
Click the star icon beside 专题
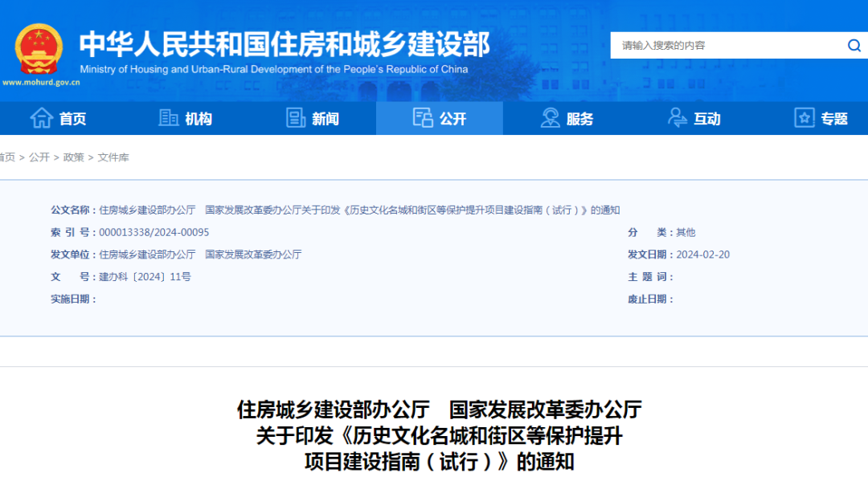[x=805, y=118]
